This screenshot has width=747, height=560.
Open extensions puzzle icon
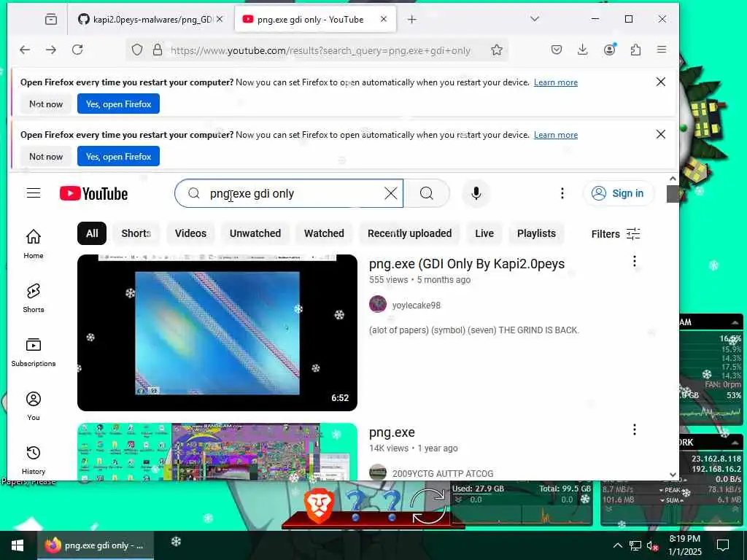[635, 50]
